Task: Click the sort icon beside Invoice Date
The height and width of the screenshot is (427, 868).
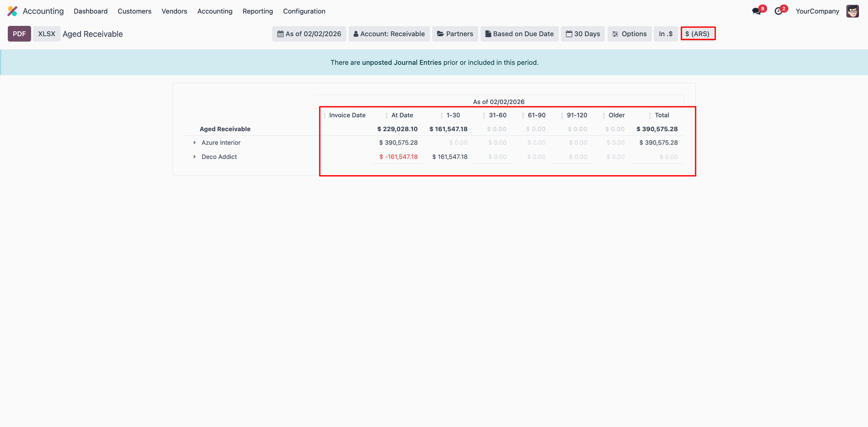Action: (325, 116)
